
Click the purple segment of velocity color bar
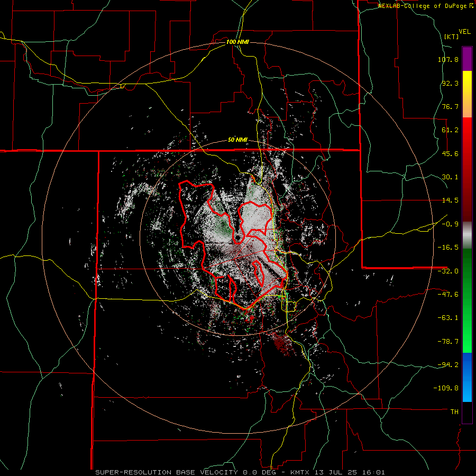(467, 59)
